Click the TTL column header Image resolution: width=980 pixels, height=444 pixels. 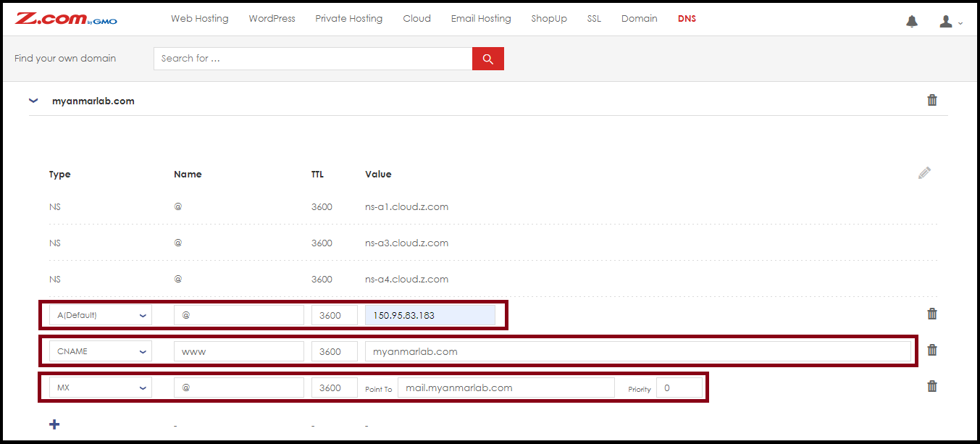(x=317, y=174)
